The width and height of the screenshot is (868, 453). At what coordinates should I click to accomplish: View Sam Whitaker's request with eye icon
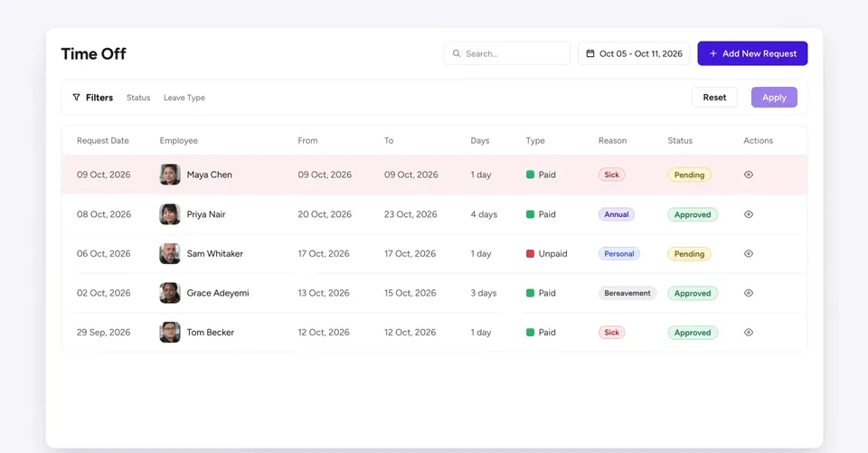(749, 254)
